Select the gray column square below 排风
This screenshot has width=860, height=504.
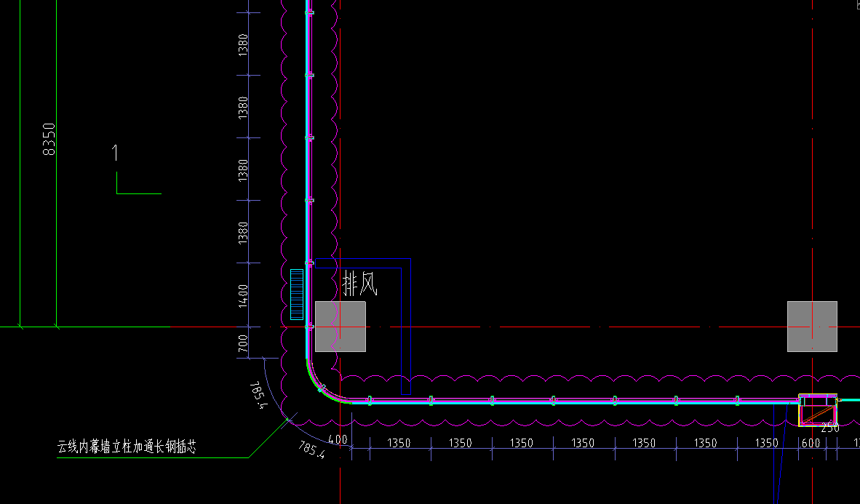[x=340, y=327]
